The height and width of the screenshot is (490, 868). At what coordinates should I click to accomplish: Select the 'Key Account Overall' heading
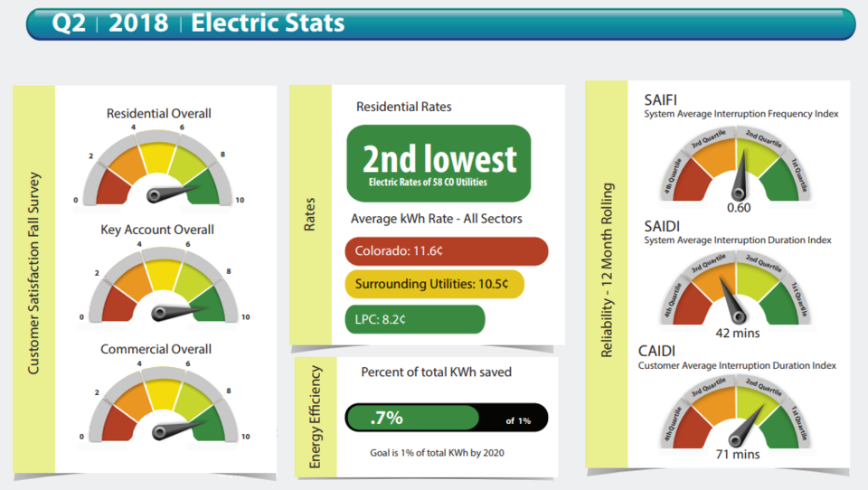pyautogui.click(x=157, y=230)
